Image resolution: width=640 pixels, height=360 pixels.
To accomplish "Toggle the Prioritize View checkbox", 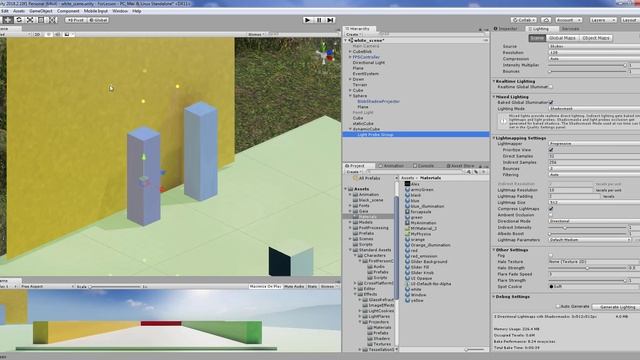I will (551, 150).
